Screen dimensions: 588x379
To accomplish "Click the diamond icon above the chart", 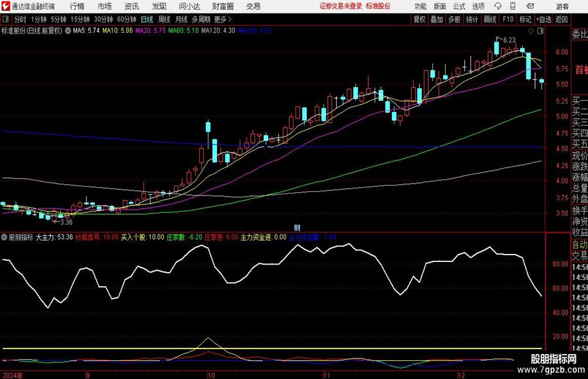I will [x=531, y=31].
